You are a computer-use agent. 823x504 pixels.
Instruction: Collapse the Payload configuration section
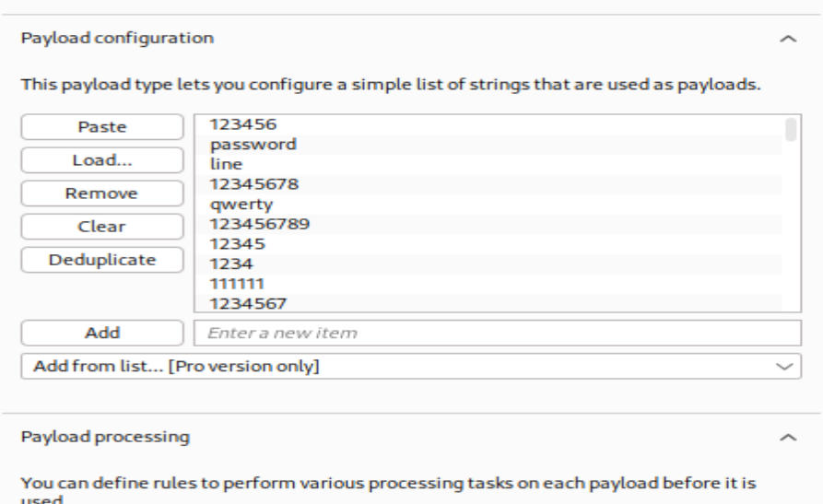[x=787, y=40]
